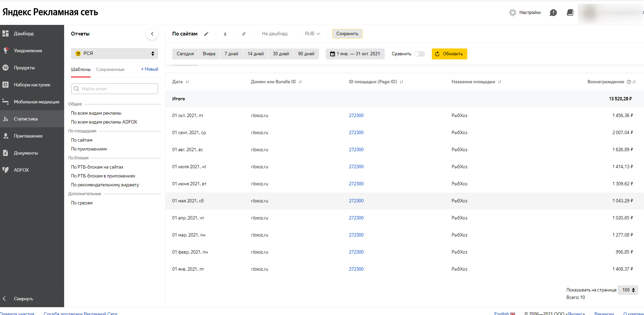Expand the РСЯ product selector
The image size is (644, 315).
(115, 54)
